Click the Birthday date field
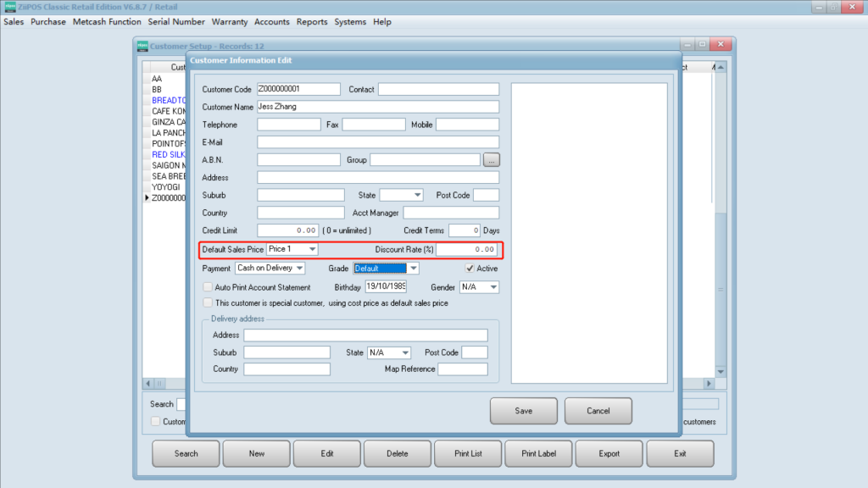Screen dimensions: 868x488 [x=392, y=287]
